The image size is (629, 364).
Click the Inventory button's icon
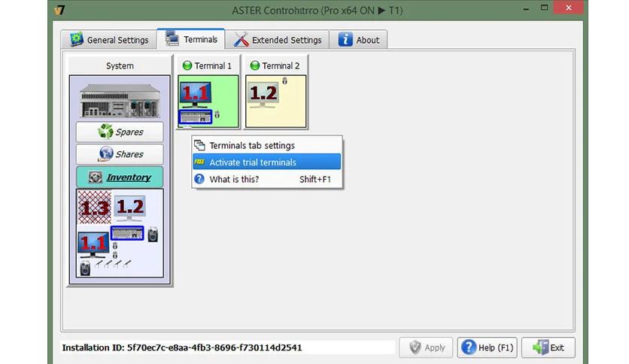click(x=96, y=177)
